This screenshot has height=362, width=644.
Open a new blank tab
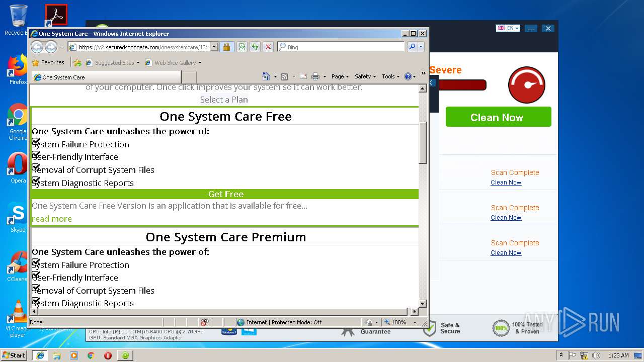click(x=189, y=77)
